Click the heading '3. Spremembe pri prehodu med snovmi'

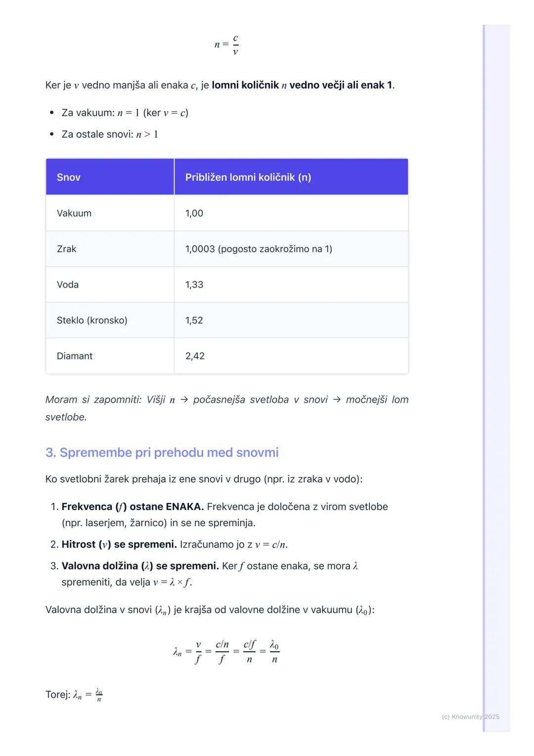click(162, 452)
